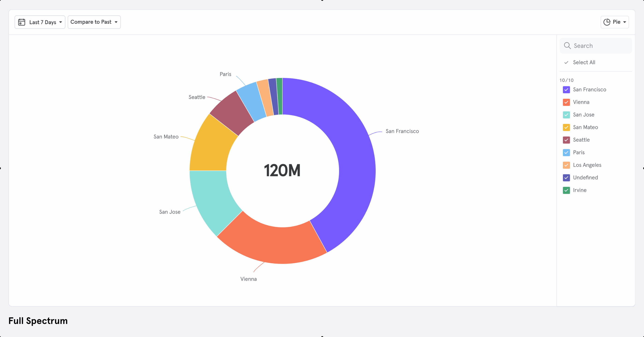
Task: Click the magnifier search icon
Action: (567, 46)
